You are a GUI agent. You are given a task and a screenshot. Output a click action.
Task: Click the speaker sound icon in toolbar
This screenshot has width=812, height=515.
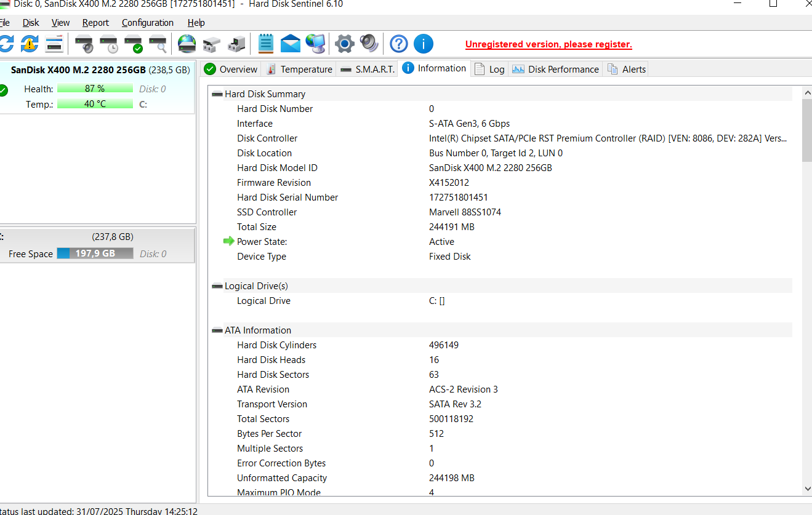pos(369,44)
